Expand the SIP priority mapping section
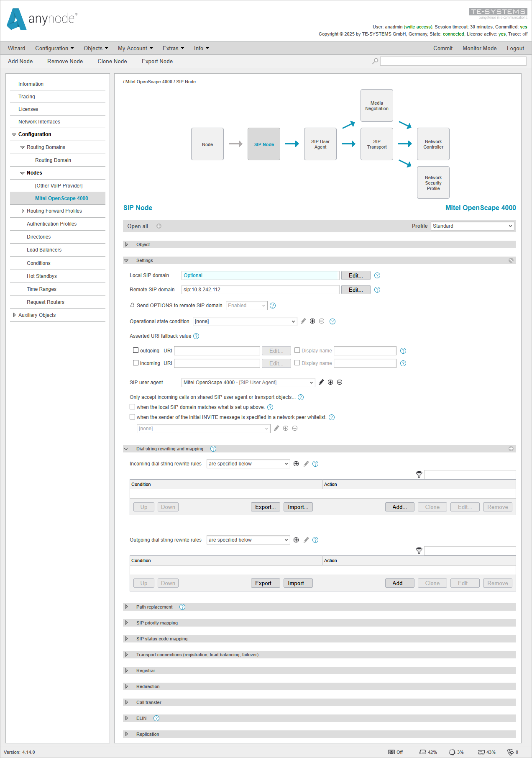Viewport: 532px width, 758px height. [x=126, y=623]
